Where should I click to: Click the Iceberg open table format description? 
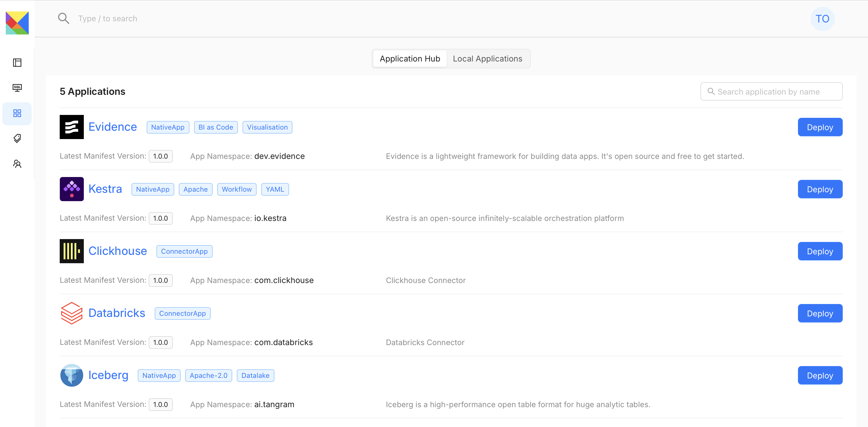click(518, 404)
